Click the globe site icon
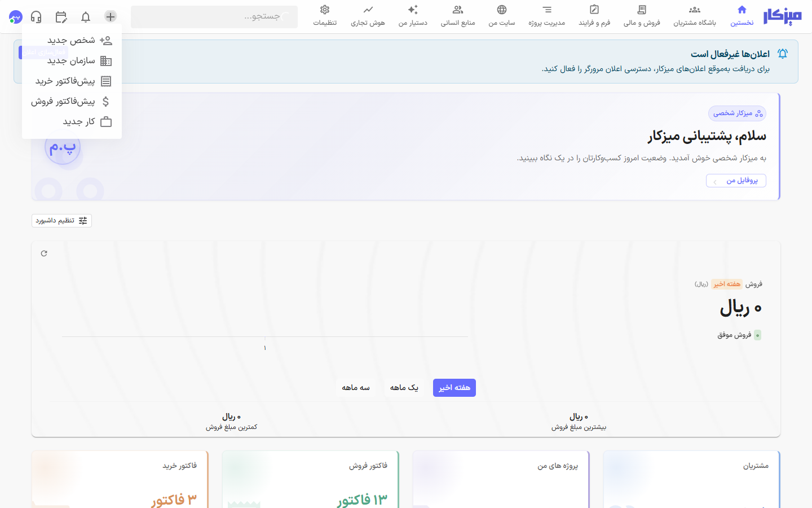Image resolution: width=812 pixels, height=508 pixels. click(502, 10)
